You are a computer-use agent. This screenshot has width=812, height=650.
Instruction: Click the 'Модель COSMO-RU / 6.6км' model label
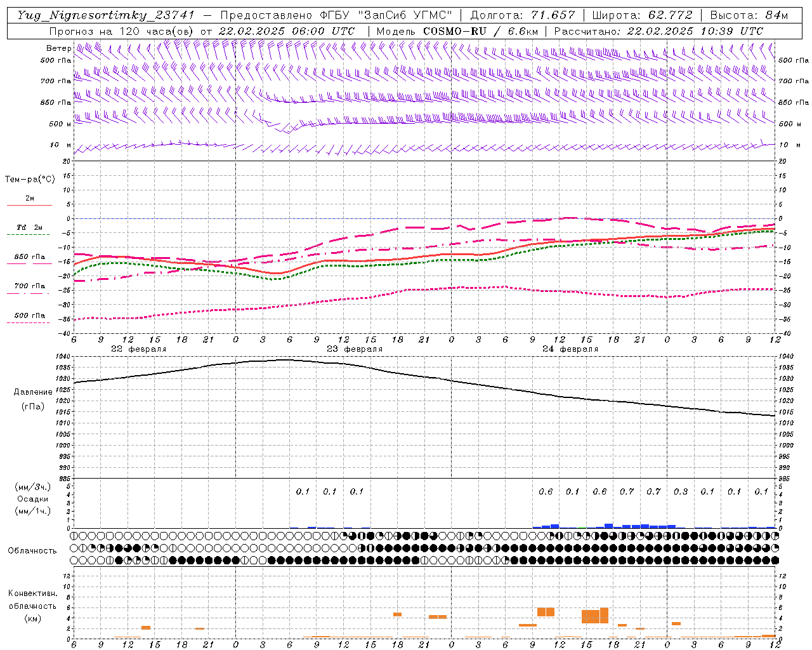[457, 31]
